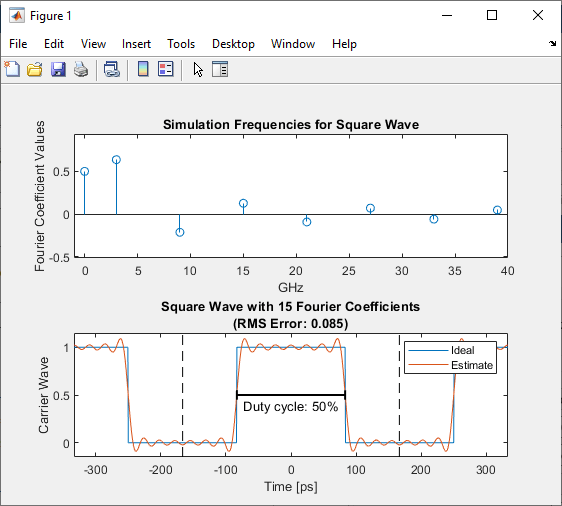Select the Estimate entry in the legend

(x=472, y=365)
